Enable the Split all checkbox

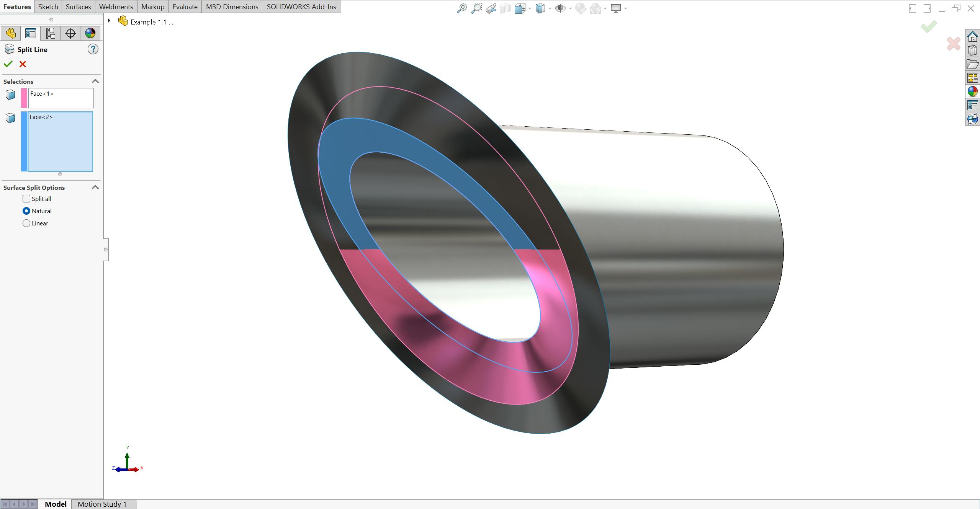pyautogui.click(x=26, y=199)
